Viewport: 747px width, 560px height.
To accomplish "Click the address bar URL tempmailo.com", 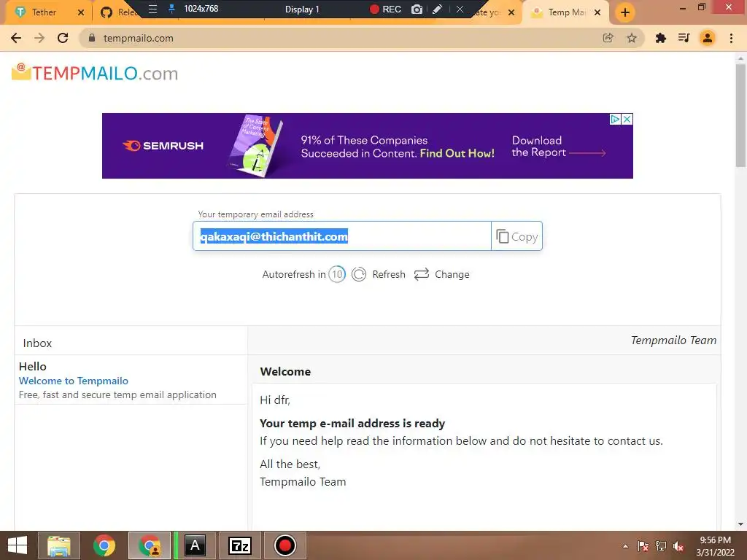I will [139, 38].
